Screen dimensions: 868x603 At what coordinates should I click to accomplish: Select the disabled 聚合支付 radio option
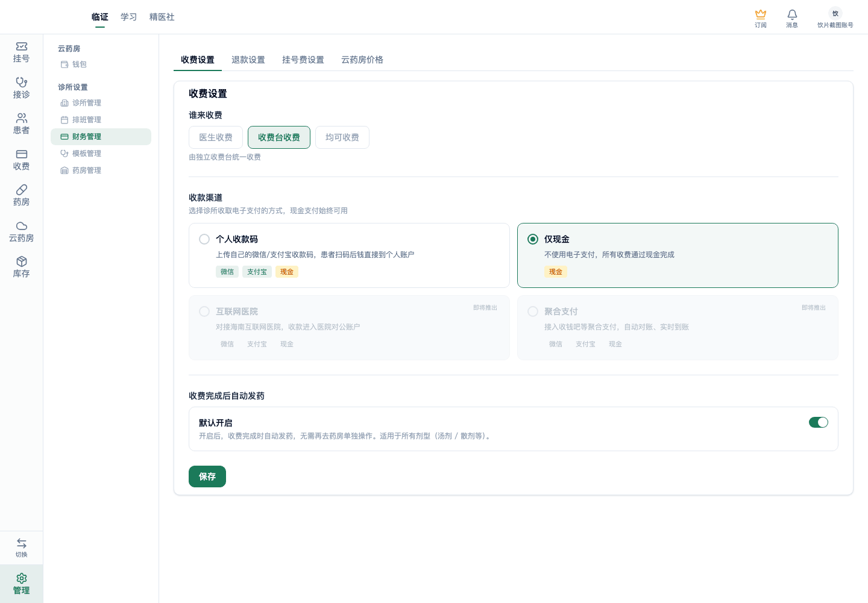click(533, 311)
